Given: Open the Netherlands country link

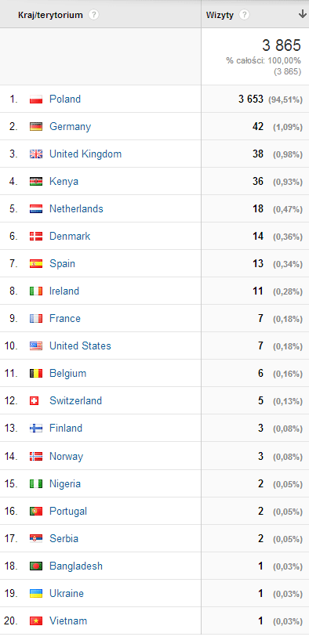Looking at the screenshot, I should pyautogui.click(x=76, y=208).
